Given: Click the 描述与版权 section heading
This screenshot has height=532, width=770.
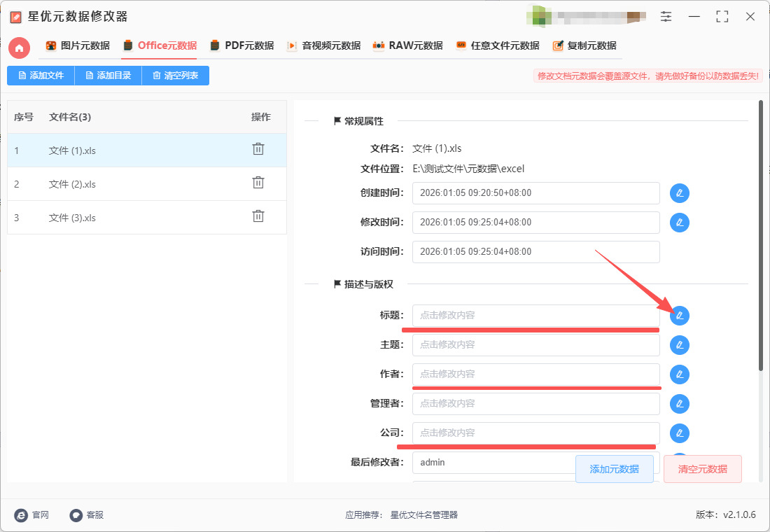Looking at the screenshot, I should pyautogui.click(x=368, y=284).
